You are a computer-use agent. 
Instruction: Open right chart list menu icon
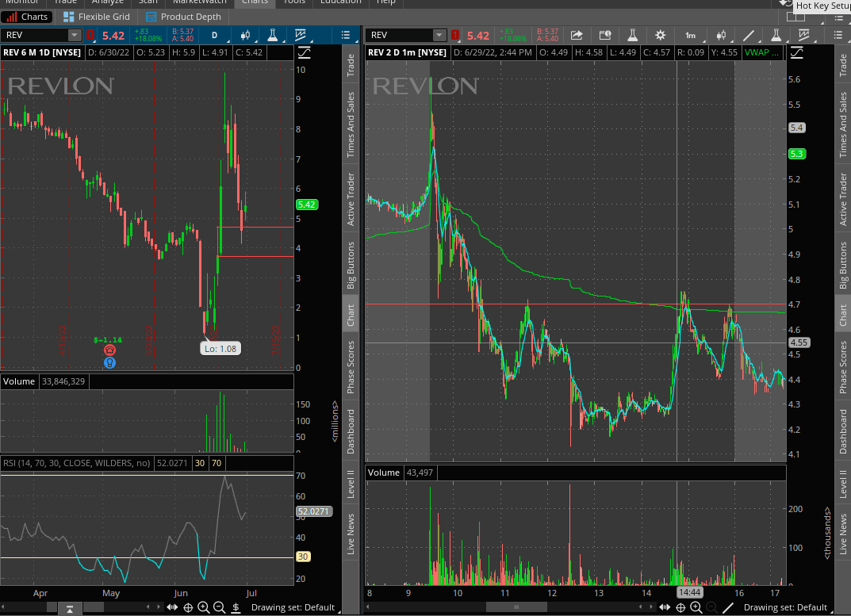point(838,35)
